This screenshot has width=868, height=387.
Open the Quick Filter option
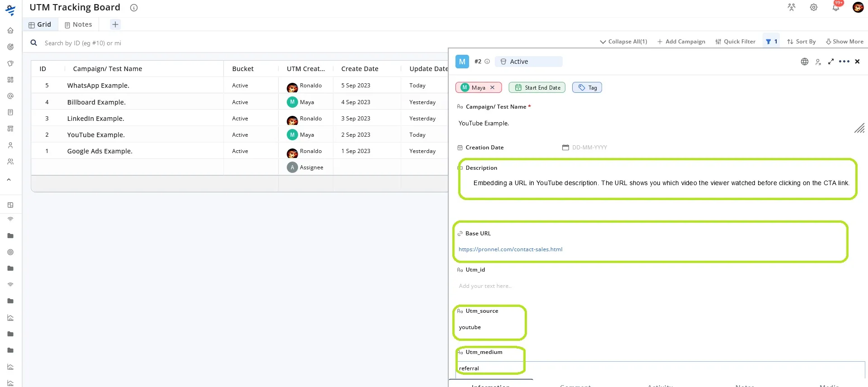[x=735, y=42]
